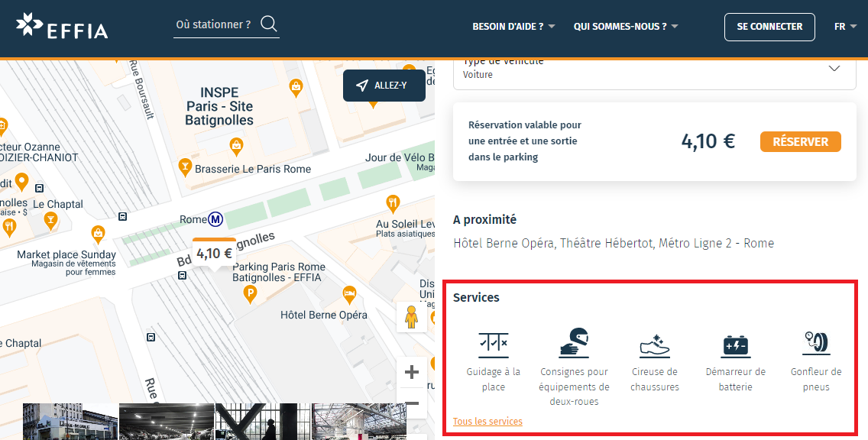Click the A proximité heading

[484, 220]
